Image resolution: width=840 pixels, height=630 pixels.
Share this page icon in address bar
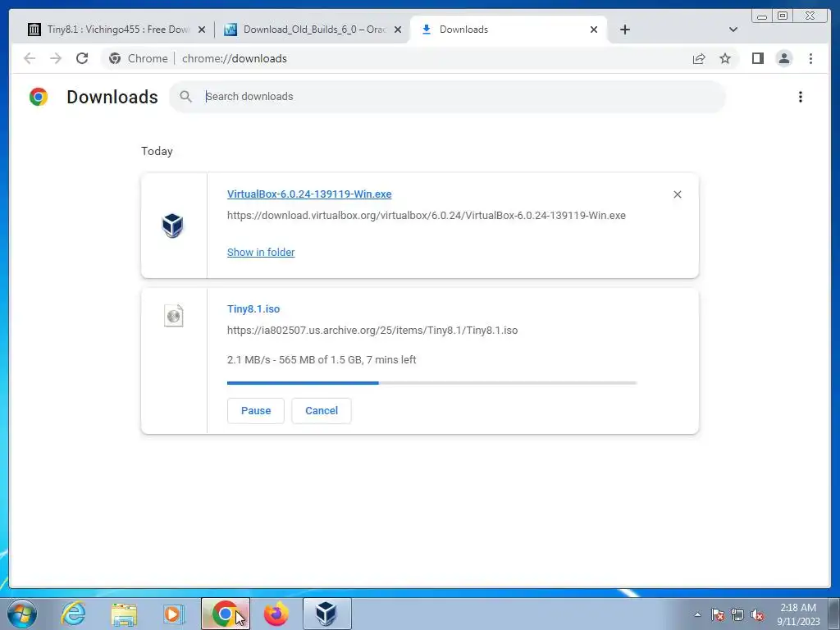pyautogui.click(x=699, y=58)
